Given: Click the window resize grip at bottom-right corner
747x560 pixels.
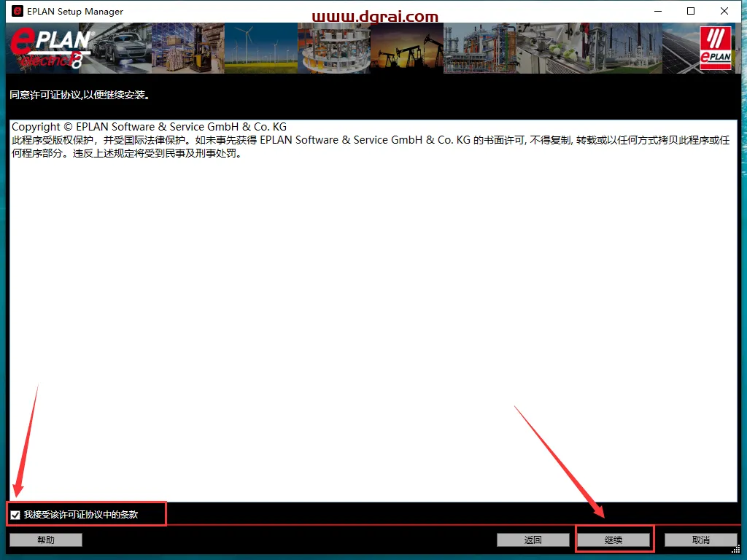Looking at the screenshot, I should point(736,549).
